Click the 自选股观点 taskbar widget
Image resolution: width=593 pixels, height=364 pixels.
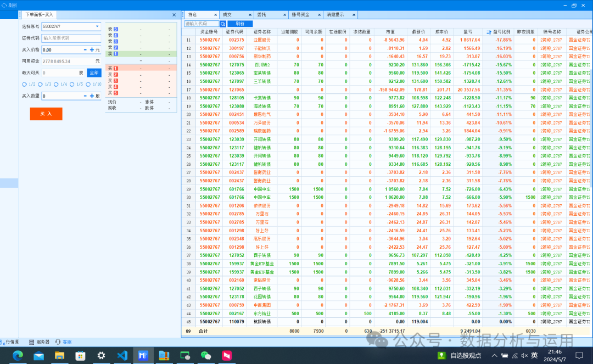point(458,355)
